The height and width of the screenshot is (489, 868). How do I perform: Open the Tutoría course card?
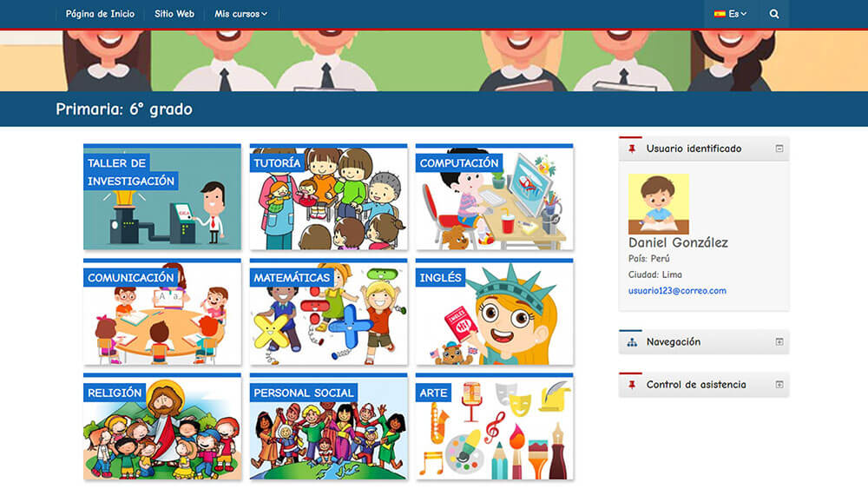click(328, 196)
